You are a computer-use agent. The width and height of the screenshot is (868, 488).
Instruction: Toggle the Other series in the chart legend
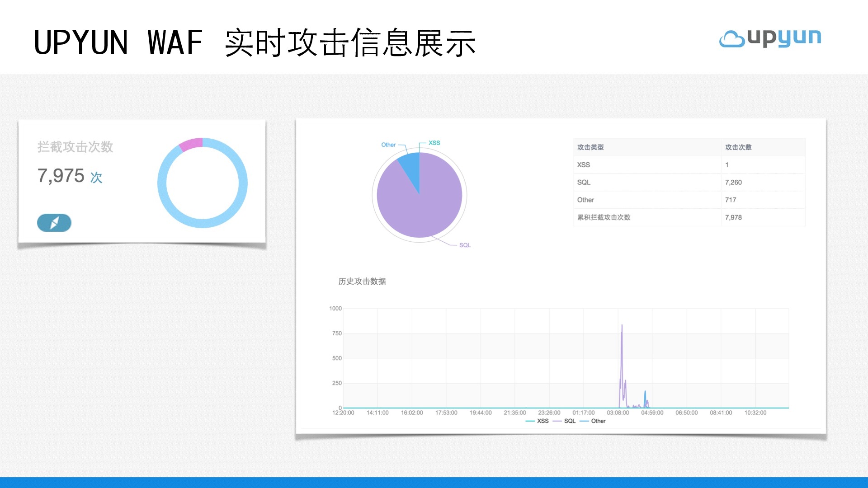coord(593,421)
